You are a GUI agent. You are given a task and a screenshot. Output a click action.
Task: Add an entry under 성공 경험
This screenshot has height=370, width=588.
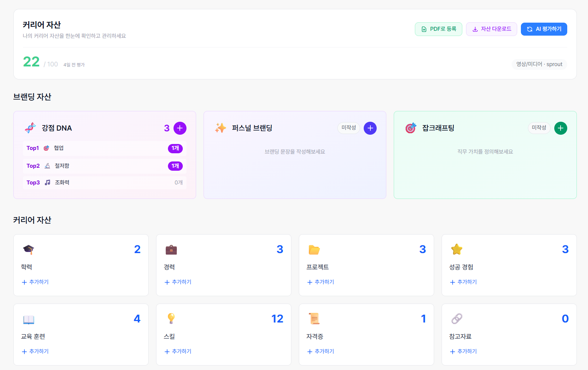463,282
